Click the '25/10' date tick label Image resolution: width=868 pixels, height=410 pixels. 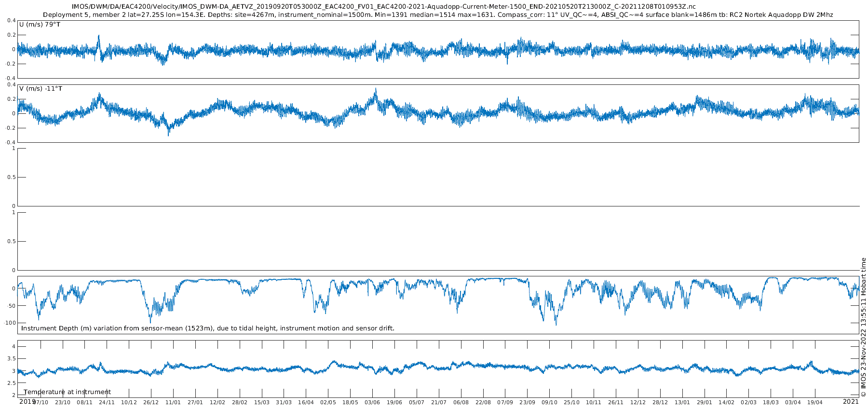coord(572,402)
